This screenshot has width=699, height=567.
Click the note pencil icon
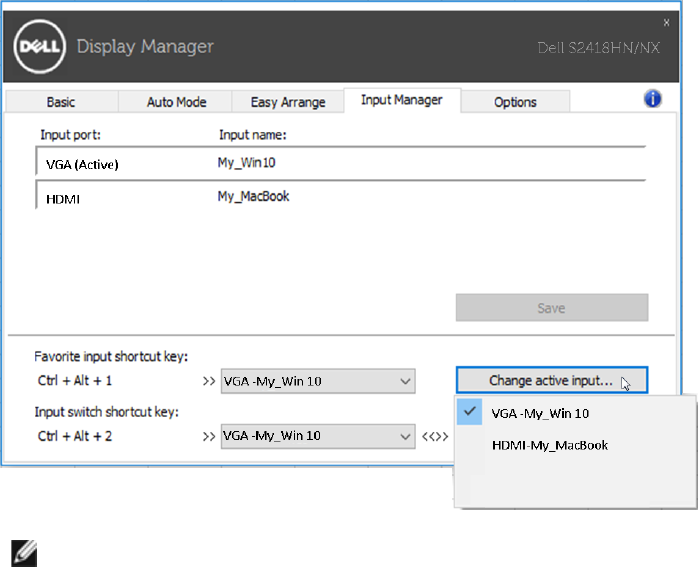[25, 551]
